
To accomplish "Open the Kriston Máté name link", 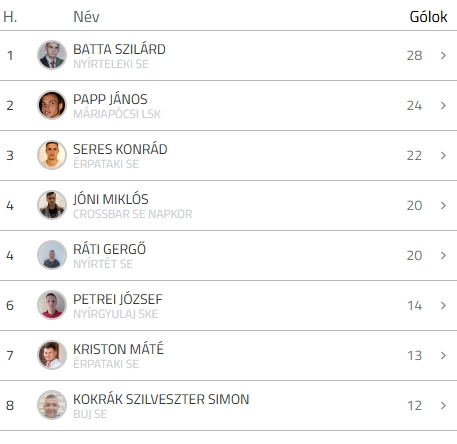I will [x=118, y=349].
